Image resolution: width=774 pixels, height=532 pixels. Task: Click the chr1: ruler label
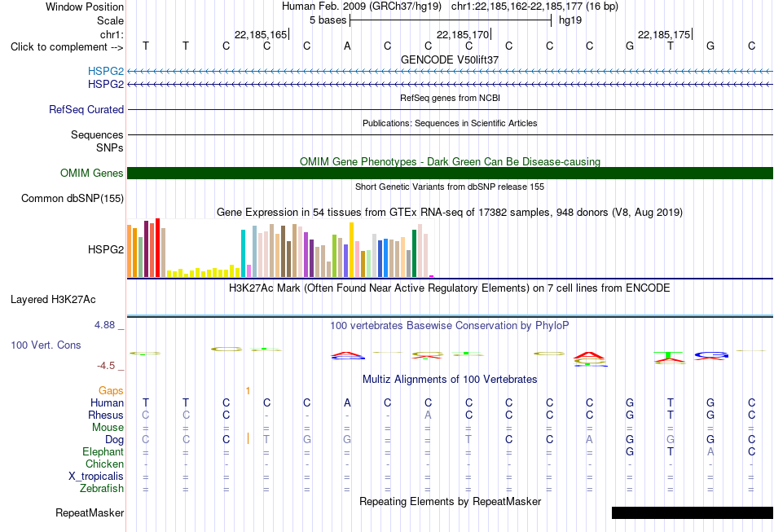(x=112, y=34)
